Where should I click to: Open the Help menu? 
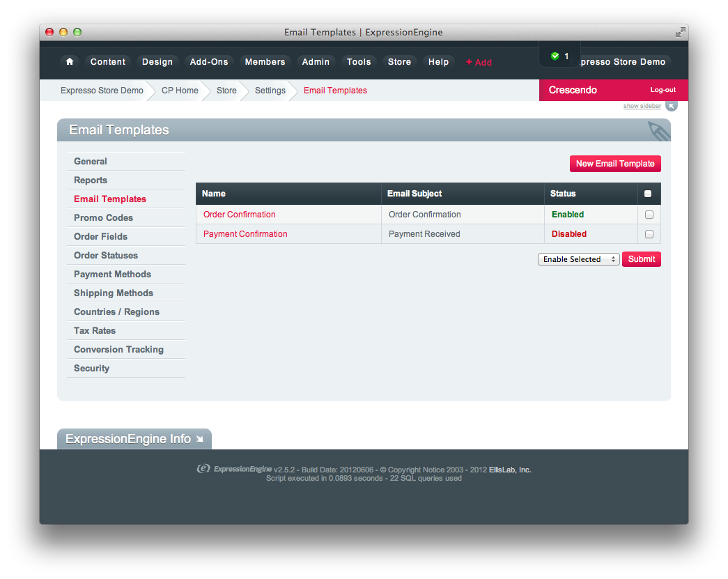point(438,62)
